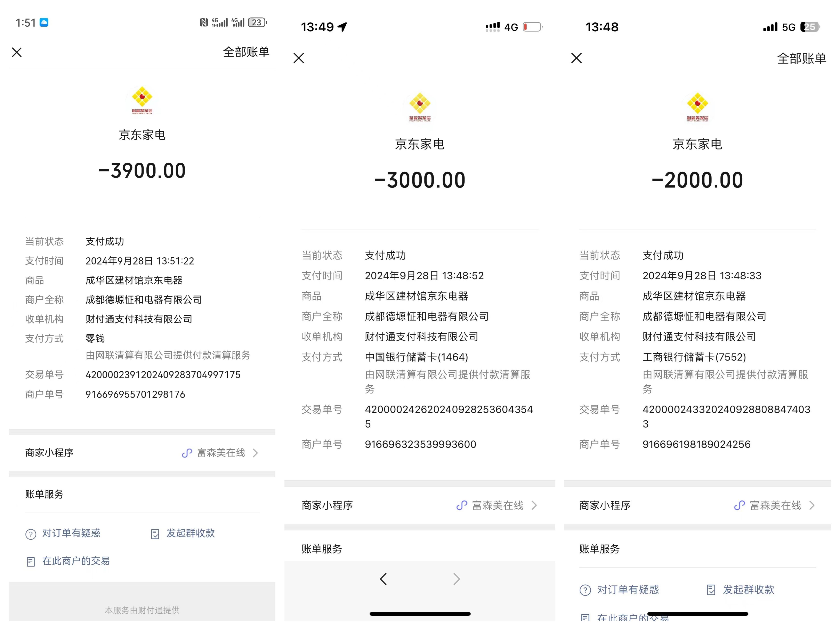Tap transaction number 4200002391202409283704997175
The image size is (840, 630).
click(163, 375)
